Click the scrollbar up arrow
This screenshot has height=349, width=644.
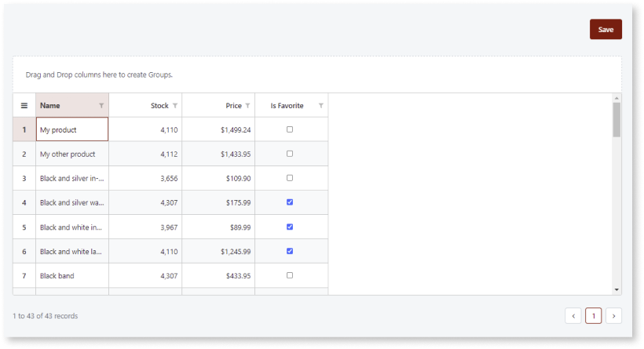click(617, 98)
